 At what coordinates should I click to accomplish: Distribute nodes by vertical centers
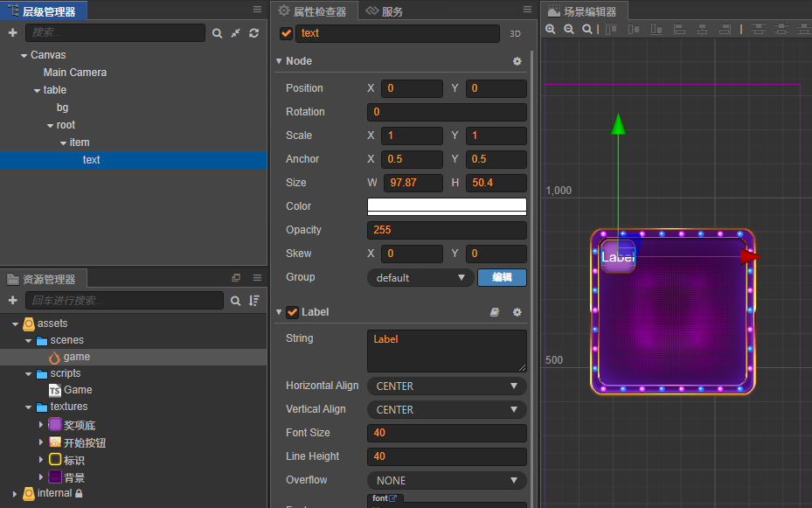(x=781, y=30)
